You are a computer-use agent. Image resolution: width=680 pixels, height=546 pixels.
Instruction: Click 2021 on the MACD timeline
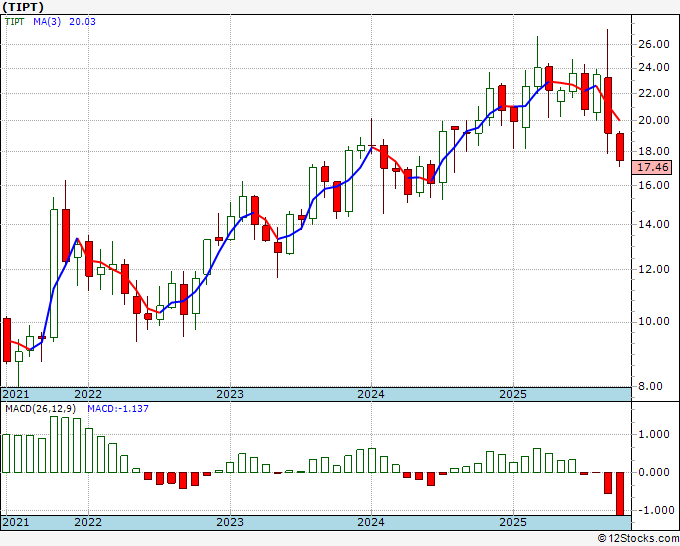16,522
